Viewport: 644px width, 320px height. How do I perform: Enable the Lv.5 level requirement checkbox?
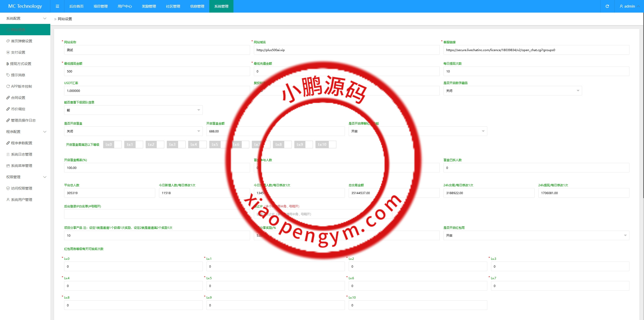pyautogui.click(x=224, y=145)
